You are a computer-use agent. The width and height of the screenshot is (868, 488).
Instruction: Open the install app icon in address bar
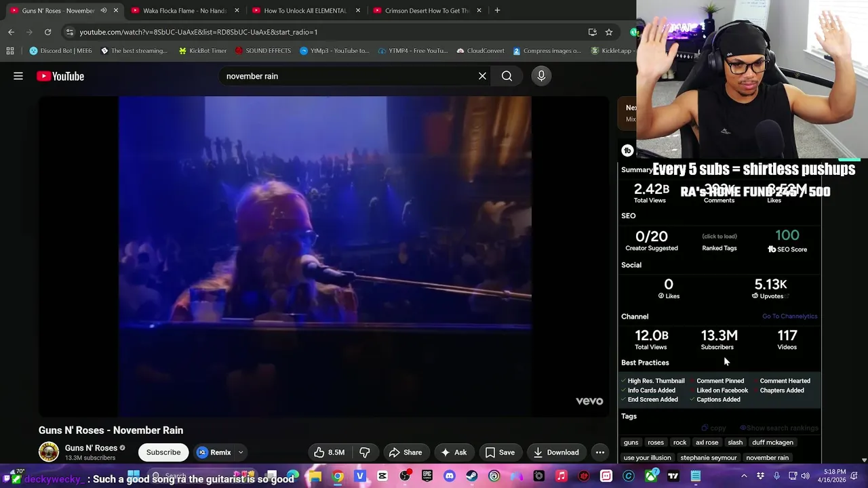click(x=593, y=32)
